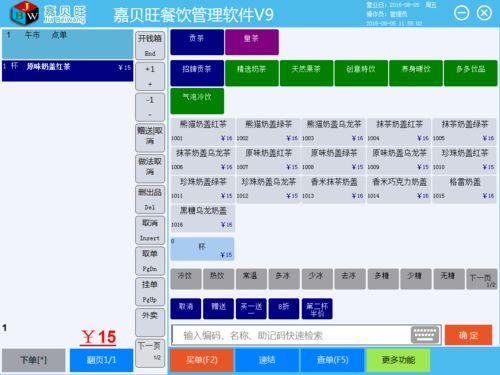Toggle the 少冰 option
Image resolution: width=500 pixels, height=375 pixels.
tap(317, 279)
